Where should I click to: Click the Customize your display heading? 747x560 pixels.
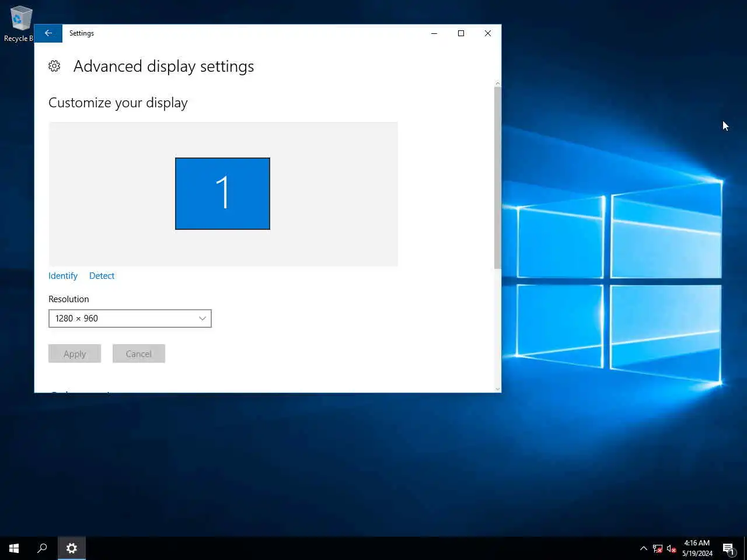pos(118,103)
